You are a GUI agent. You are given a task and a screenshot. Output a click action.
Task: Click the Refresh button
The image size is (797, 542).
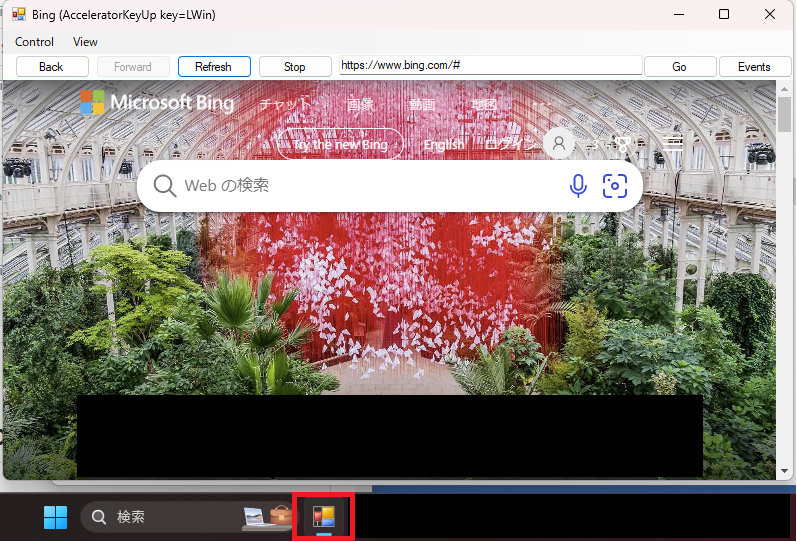coord(213,67)
